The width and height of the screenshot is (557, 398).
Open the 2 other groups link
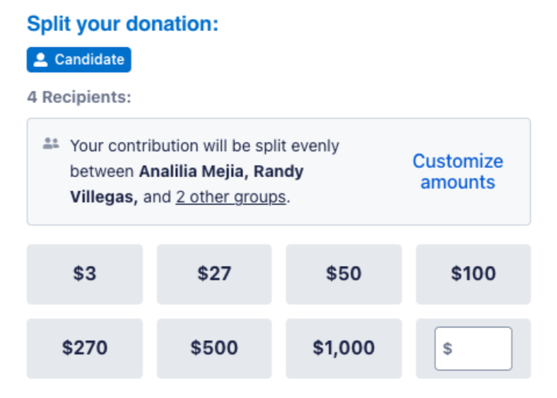[231, 197]
